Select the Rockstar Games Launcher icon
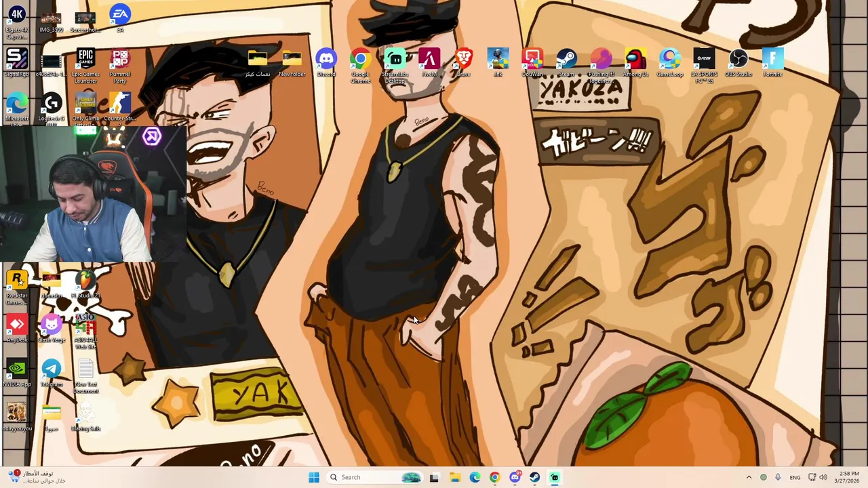Image resolution: width=868 pixels, height=488 pixels. tap(17, 287)
